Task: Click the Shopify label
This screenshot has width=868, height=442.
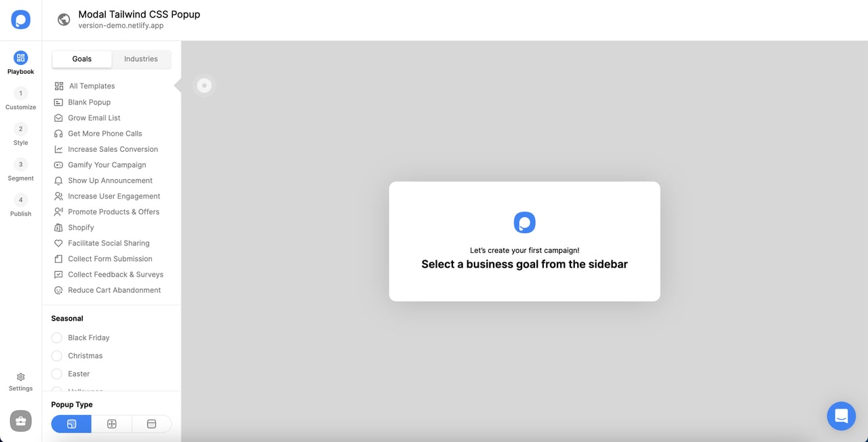Action: (x=81, y=228)
